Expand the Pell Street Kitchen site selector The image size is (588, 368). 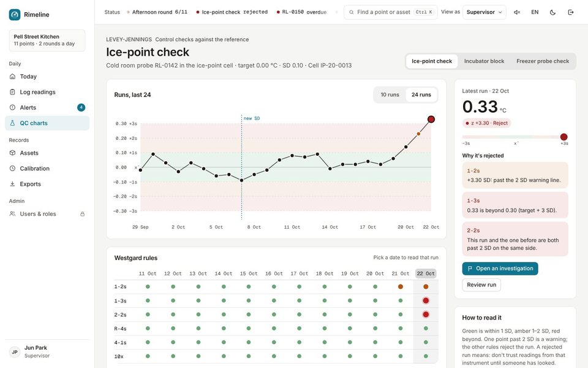47,40
